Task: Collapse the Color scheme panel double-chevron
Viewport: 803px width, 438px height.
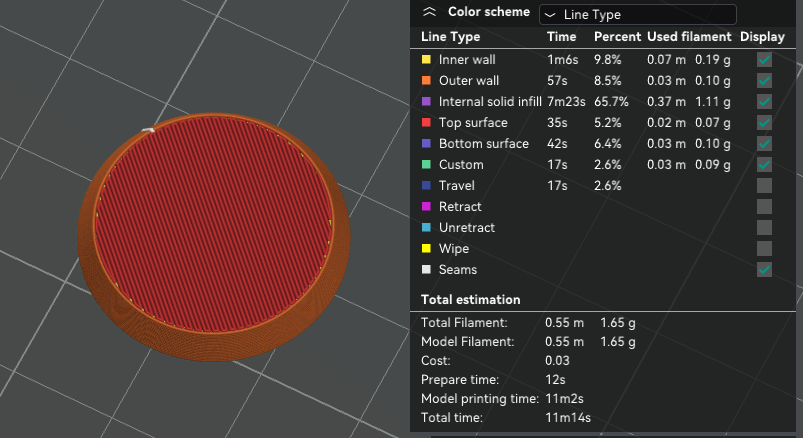Action: pos(430,13)
